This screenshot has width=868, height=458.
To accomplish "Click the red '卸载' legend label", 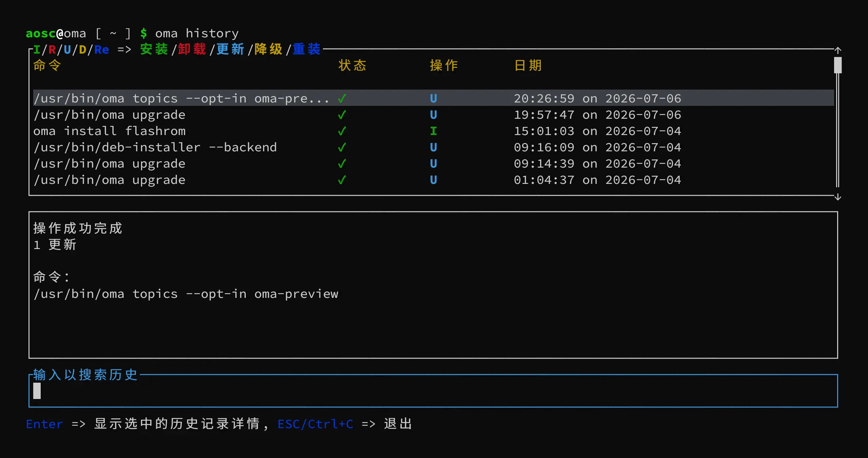I will (192, 49).
